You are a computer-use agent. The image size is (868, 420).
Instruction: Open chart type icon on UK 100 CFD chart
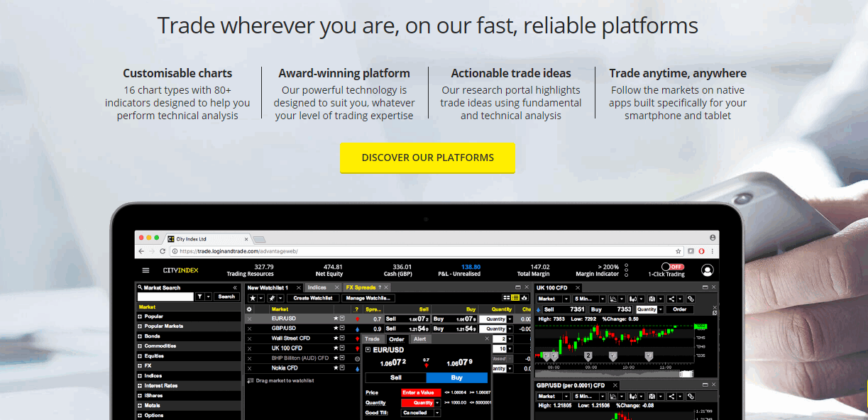click(x=632, y=299)
